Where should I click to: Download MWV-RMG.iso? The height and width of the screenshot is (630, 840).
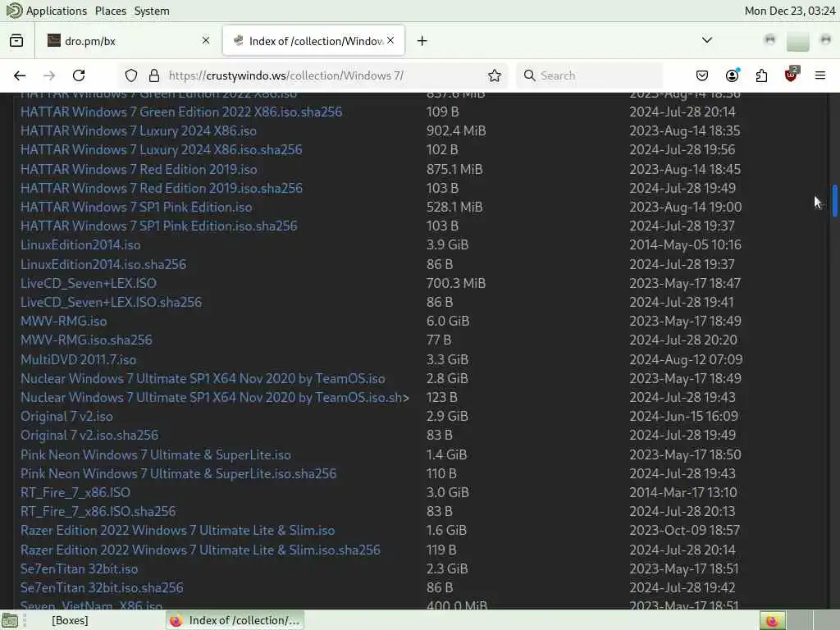(64, 321)
